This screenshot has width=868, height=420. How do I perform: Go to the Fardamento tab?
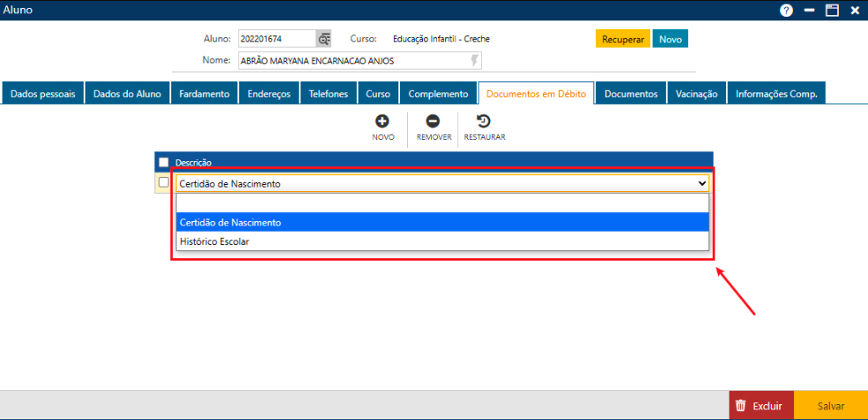[x=204, y=94]
